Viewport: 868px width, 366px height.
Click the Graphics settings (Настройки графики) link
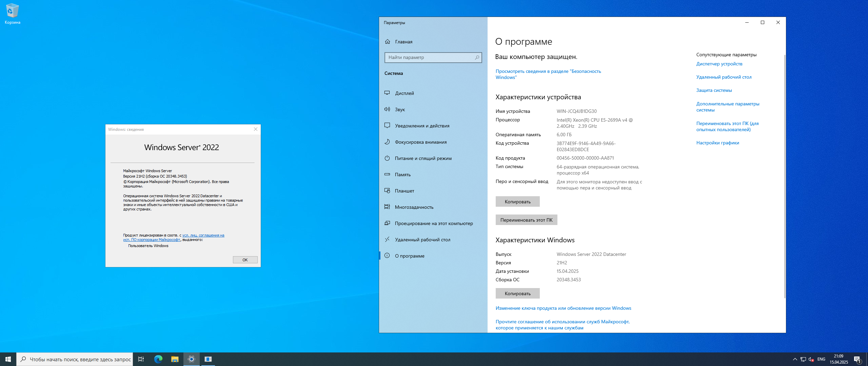[x=717, y=143]
